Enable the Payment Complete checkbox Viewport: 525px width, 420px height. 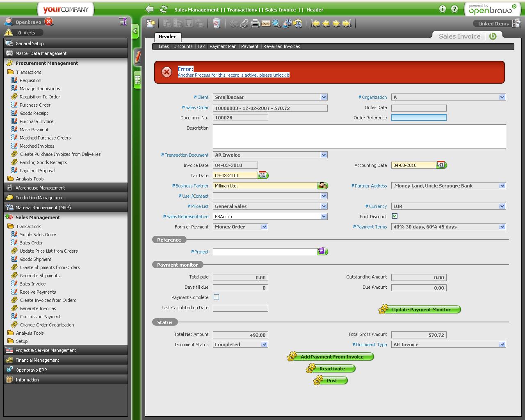(x=216, y=297)
